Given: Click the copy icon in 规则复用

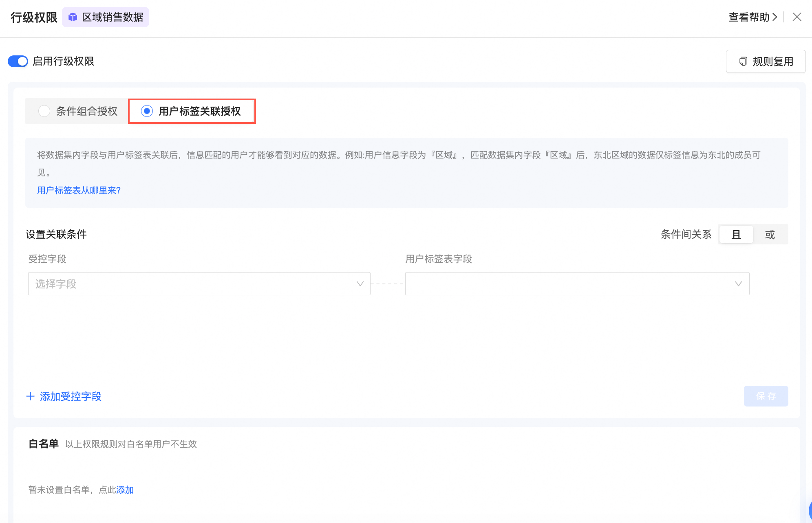Looking at the screenshot, I should pos(743,62).
